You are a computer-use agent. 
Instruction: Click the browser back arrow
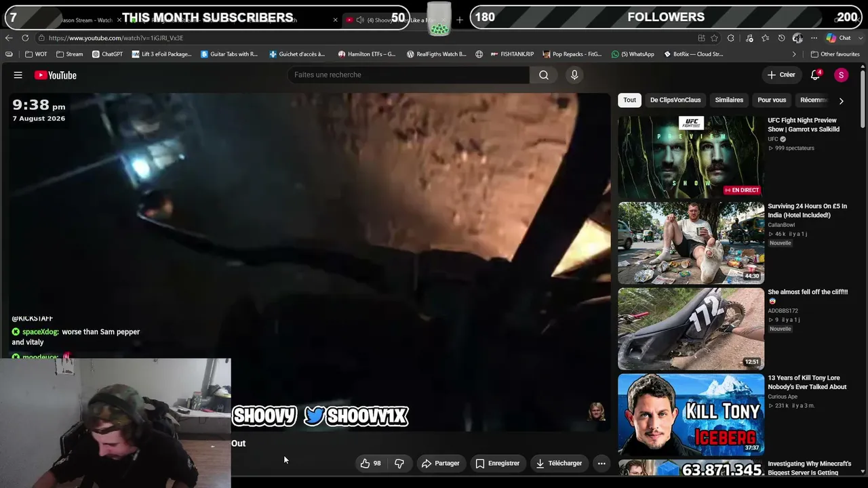pos(9,38)
